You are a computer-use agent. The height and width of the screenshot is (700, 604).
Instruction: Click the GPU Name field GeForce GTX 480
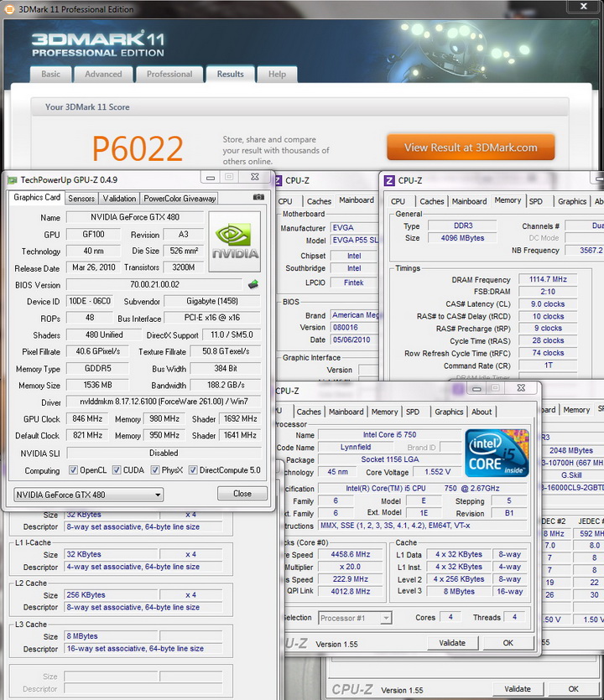[135, 217]
